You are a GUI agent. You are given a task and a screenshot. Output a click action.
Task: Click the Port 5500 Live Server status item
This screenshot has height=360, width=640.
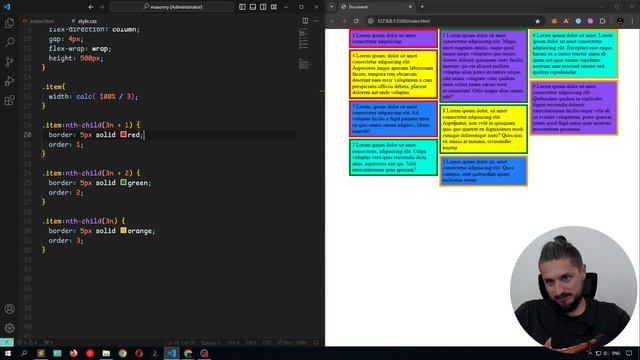[292, 342]
